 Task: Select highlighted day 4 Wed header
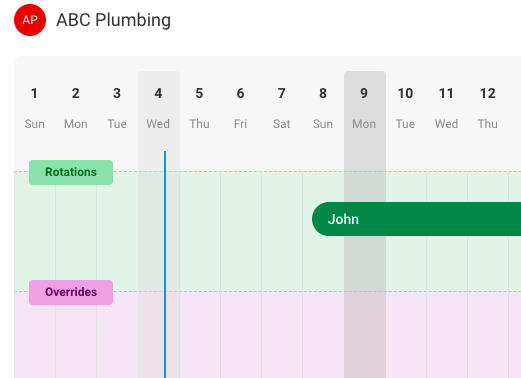[159, 107]
